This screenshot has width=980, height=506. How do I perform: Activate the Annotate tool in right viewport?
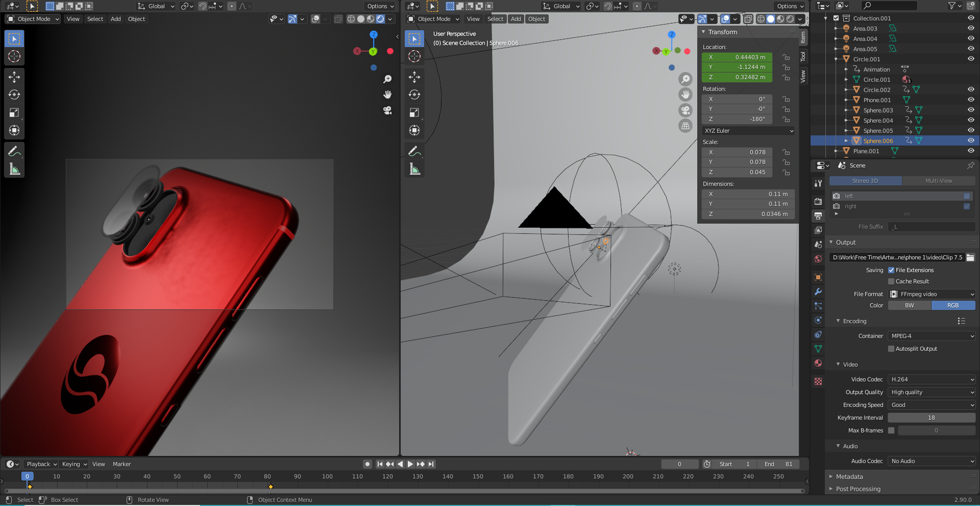tap(415, 151)
